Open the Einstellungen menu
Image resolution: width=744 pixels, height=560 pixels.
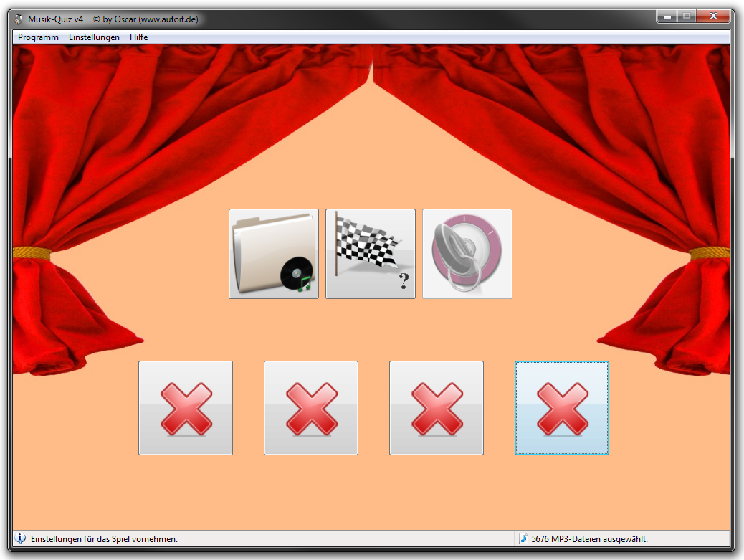[94, 37]
